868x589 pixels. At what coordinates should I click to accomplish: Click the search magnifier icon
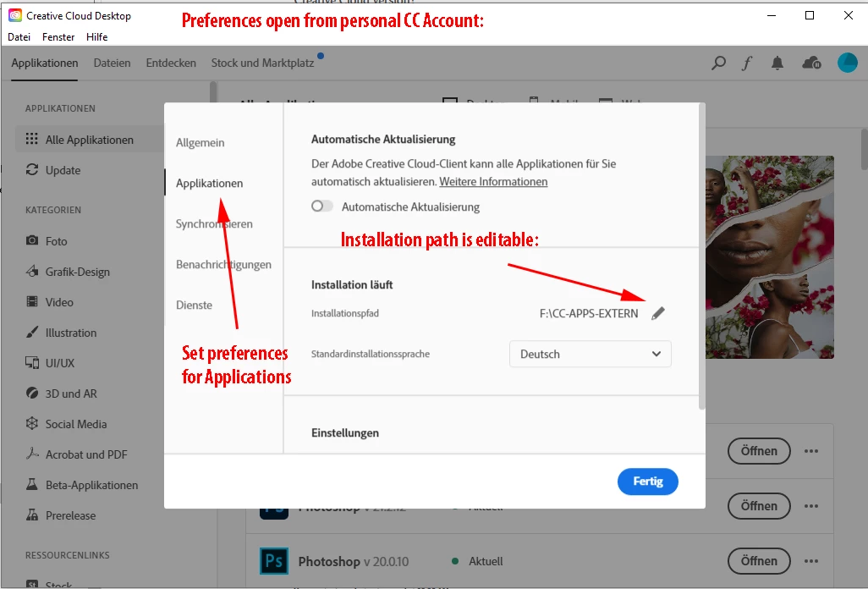(718, 63)
